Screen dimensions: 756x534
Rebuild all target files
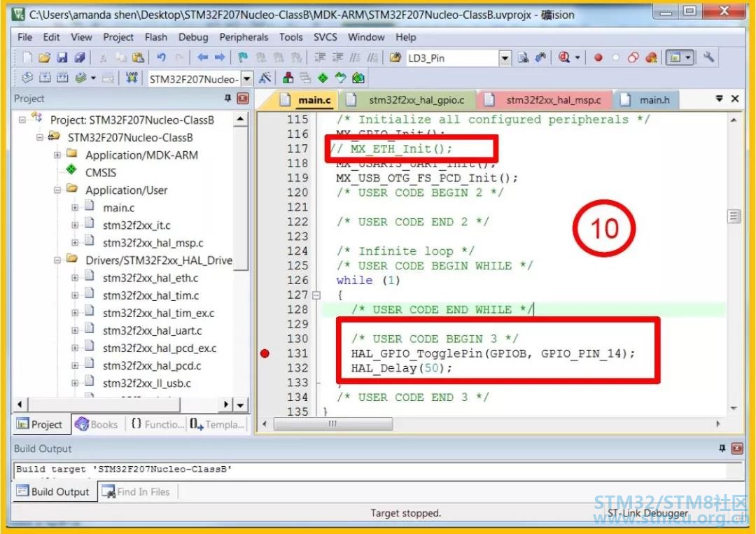(62, 78)
